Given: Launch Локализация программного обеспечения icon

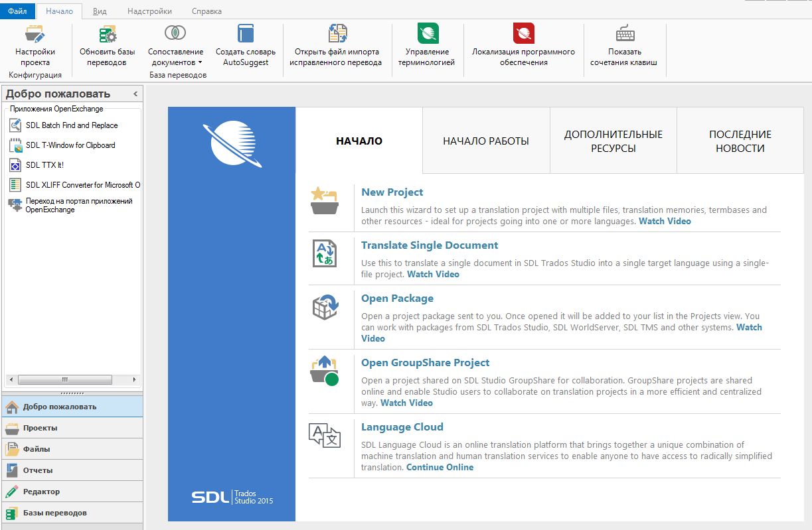Looking at the screenshot, I should tap(524, 33).
